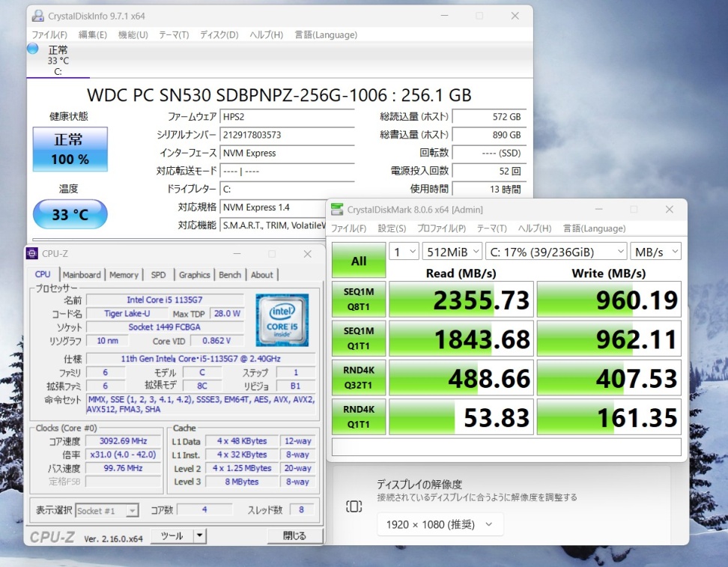Open the 1920 × 1080 resolution dropdown
This screenshot has height=567, width=728.
(x=440, y=524)
